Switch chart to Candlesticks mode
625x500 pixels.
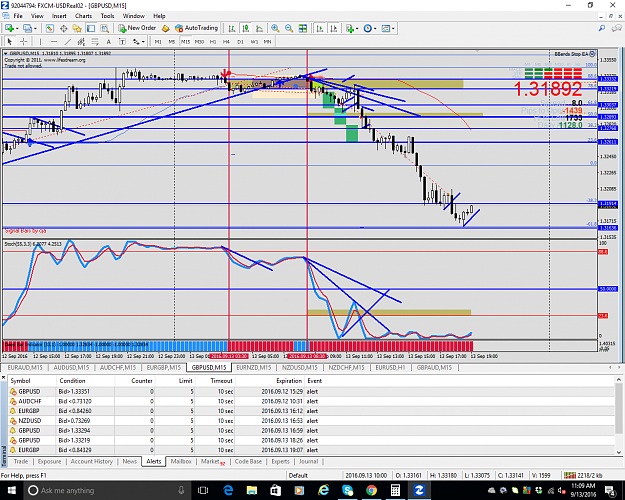coord(246,28)
